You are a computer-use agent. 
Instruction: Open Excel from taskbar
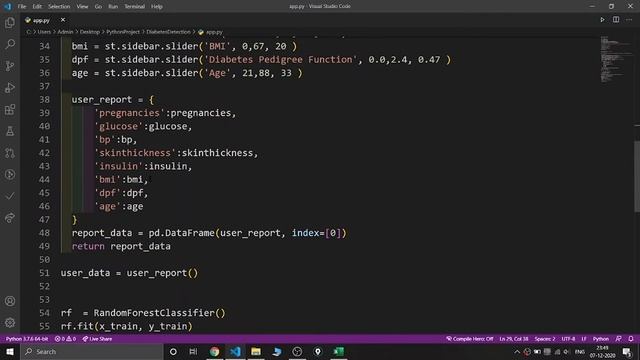(339, 351)
